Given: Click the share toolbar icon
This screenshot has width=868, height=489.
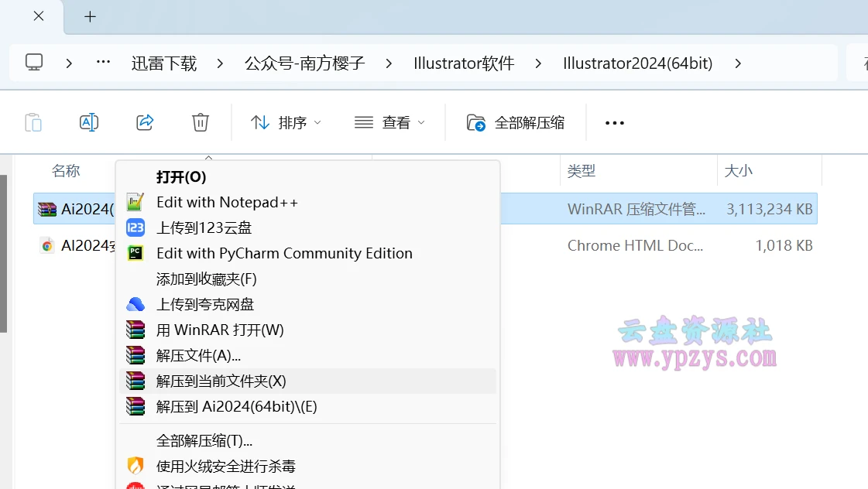Looking at the screenshot, I should click(x=145, y=121).
